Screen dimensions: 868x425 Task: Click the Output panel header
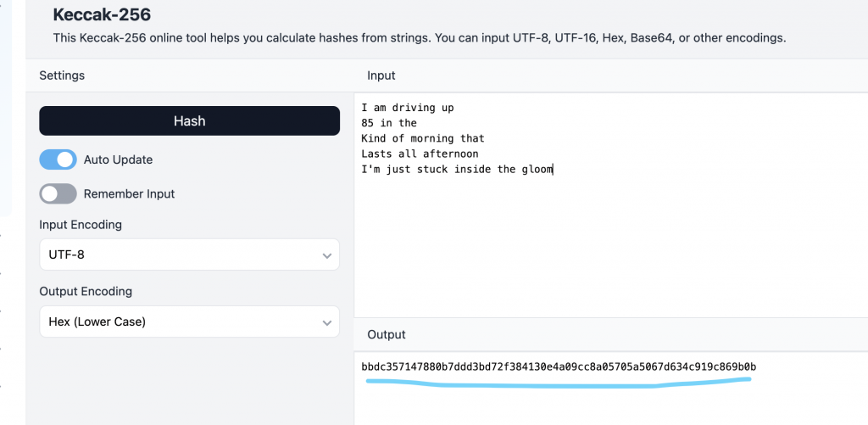point(387,335)
